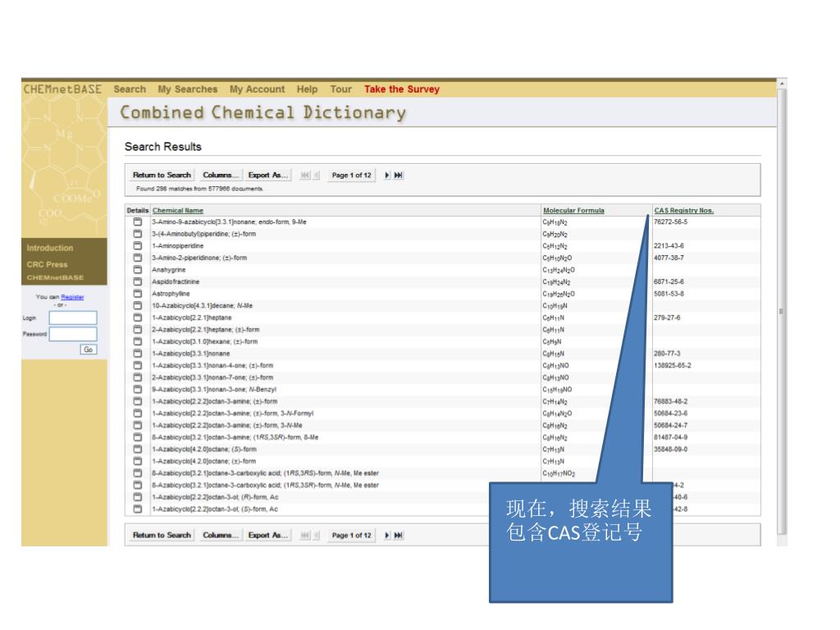Open CHEMnetBASE sidebar link
Viewport: 840px width, 630px height.
pyautogui.click(x=55, y=277)
